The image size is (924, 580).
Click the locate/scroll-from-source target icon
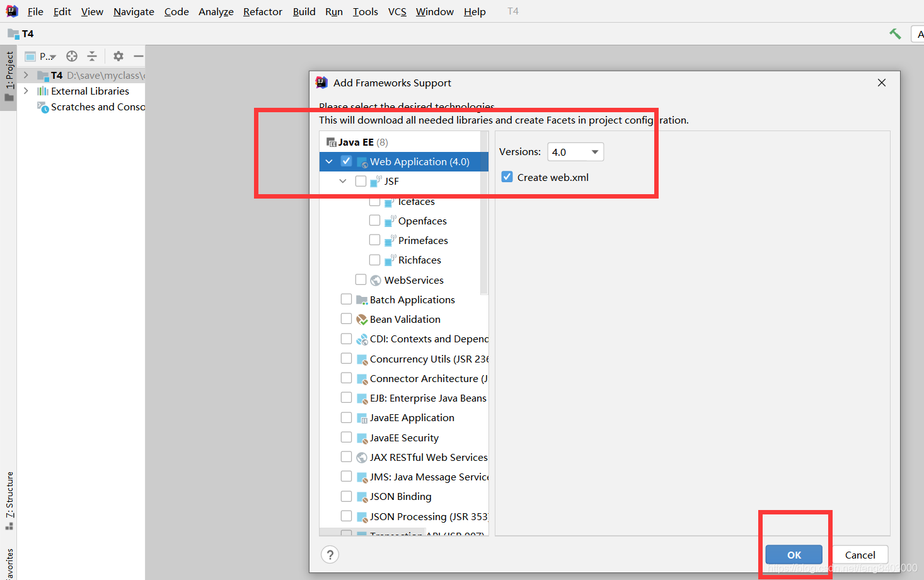click(72, 56)
